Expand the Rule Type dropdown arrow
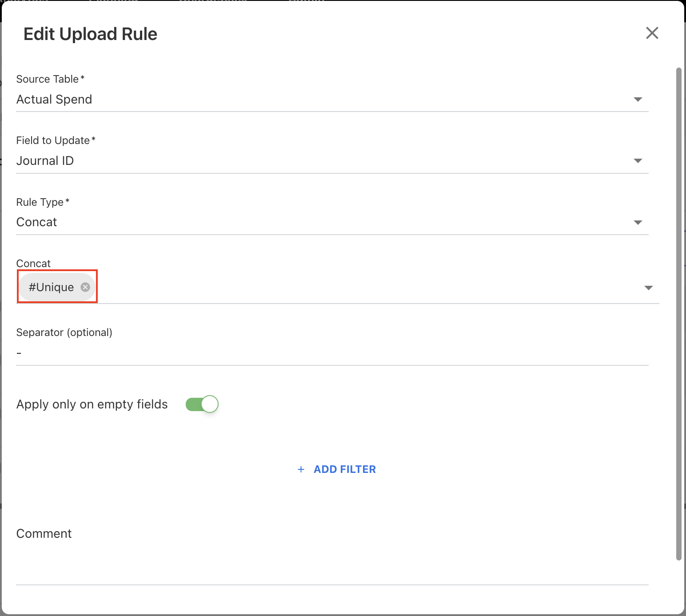 pos(638,222)
